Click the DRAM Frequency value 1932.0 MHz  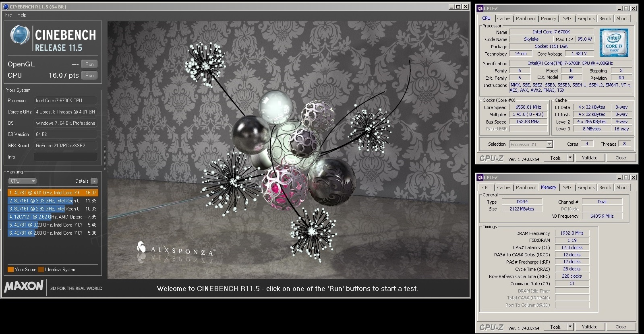click(572, 233)
